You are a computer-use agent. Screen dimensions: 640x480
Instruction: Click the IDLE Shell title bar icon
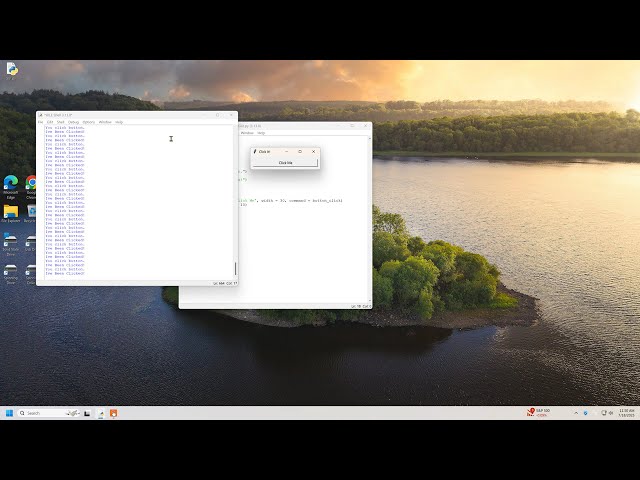point(40,115)
